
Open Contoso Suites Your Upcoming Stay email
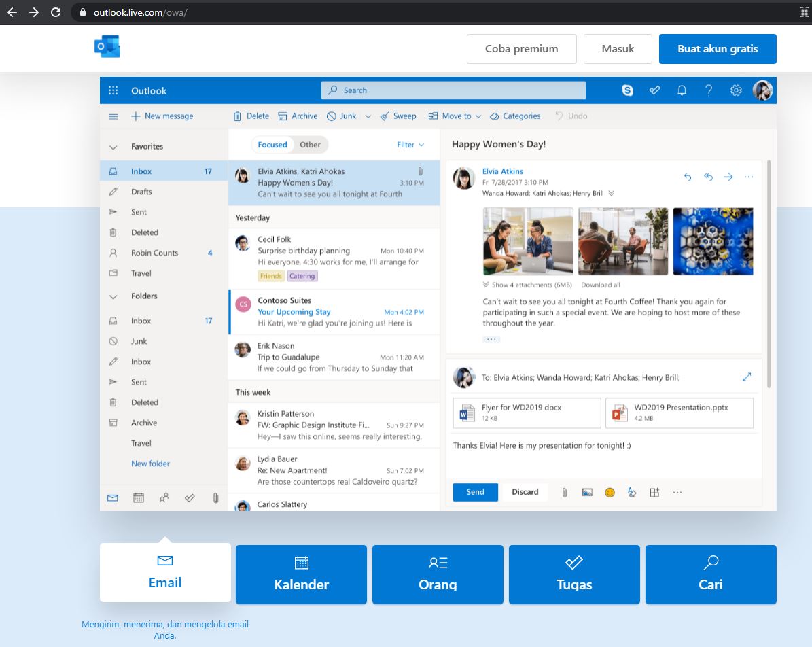334,312
